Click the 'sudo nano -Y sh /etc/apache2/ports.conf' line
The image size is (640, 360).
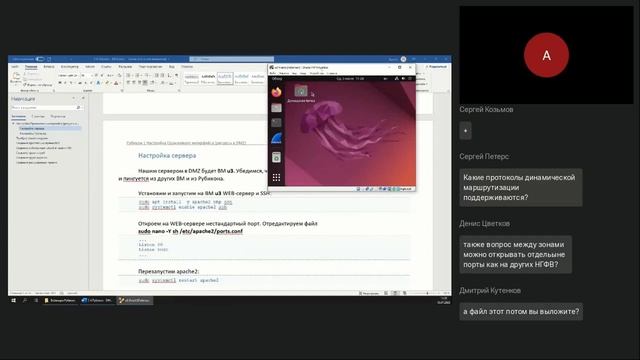tap(190, 231)
